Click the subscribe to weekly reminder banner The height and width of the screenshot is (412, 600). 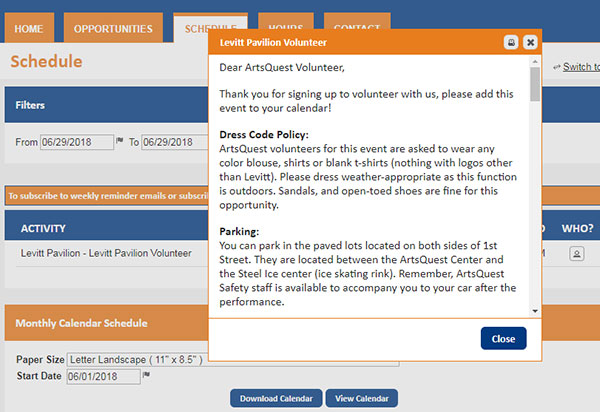(107, 196)
